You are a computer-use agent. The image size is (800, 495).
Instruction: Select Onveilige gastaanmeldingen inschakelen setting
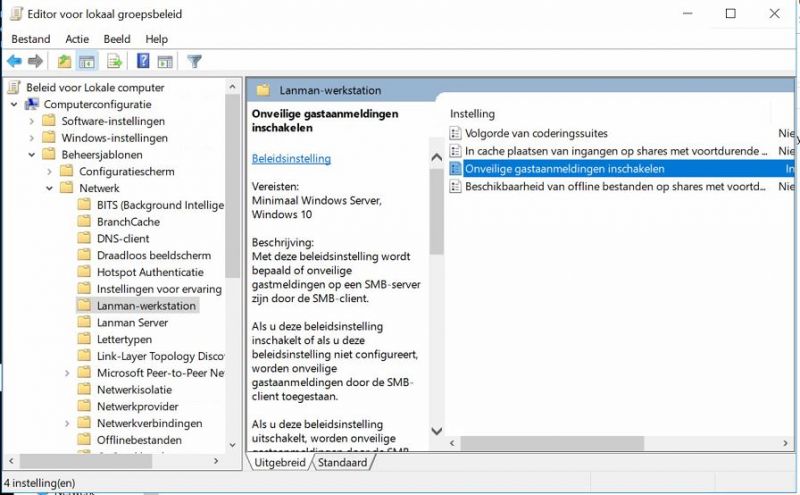pos(565,169)
